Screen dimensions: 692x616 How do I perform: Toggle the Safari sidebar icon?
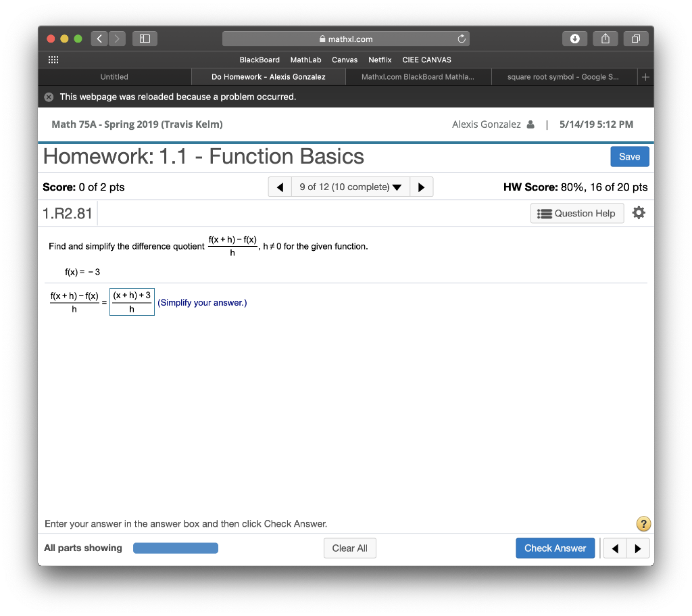[x=144, y=39]
